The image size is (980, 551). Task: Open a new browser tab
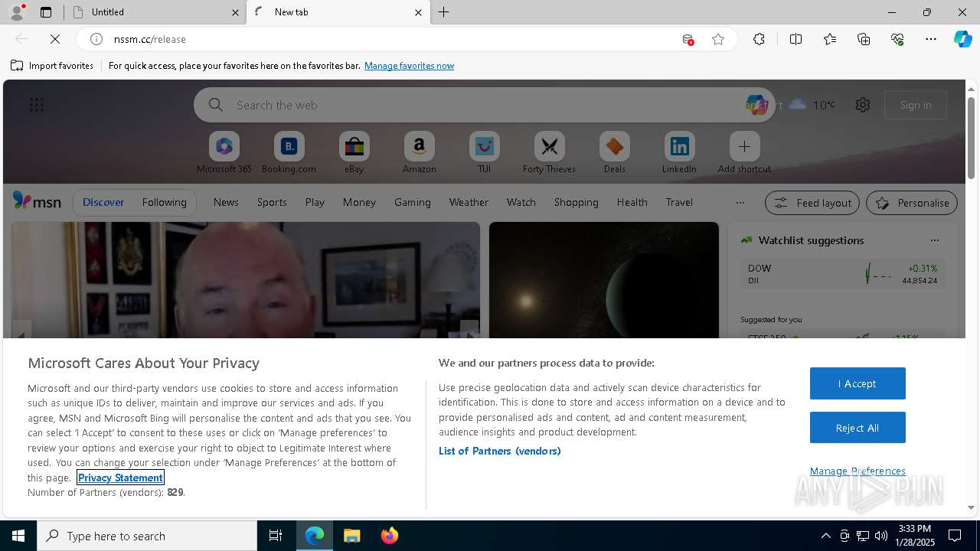click(x=444, y=12)
